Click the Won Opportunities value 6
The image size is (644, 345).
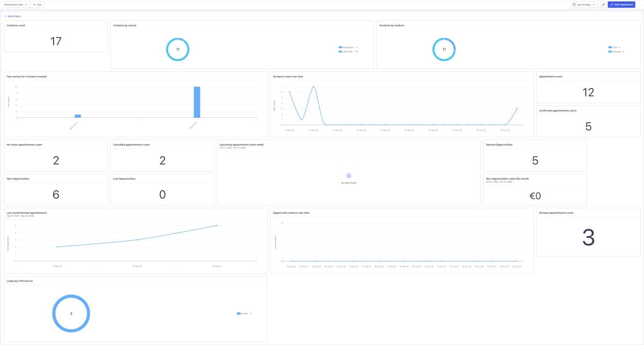(x=56, y=195)
